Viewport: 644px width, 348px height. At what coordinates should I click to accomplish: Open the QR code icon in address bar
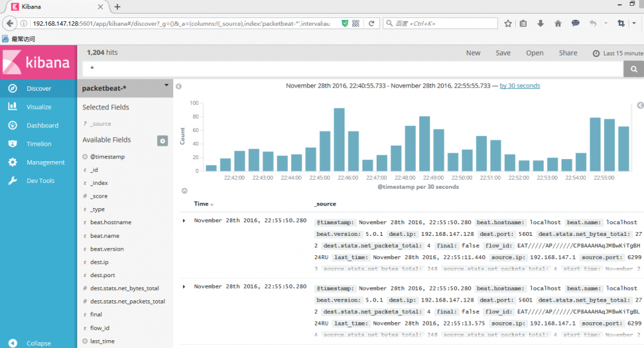pyautogui.click(x=355, y=23)
